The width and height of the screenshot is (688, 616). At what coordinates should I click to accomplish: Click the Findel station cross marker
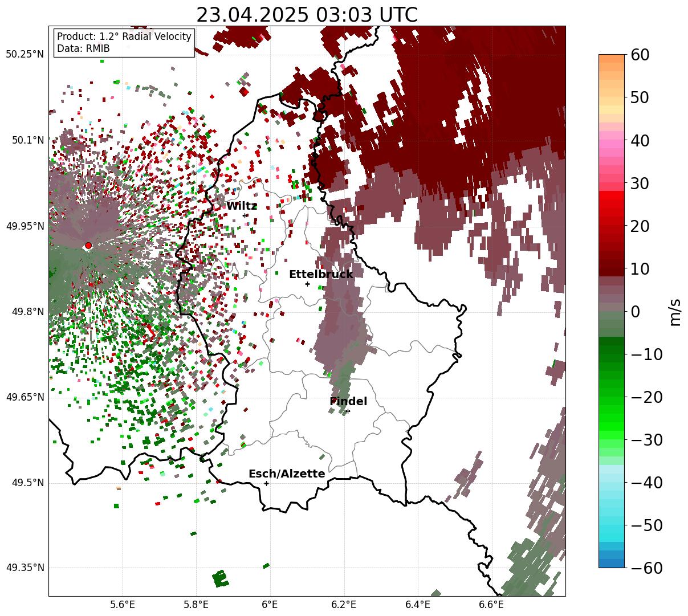tap(348, 411)
